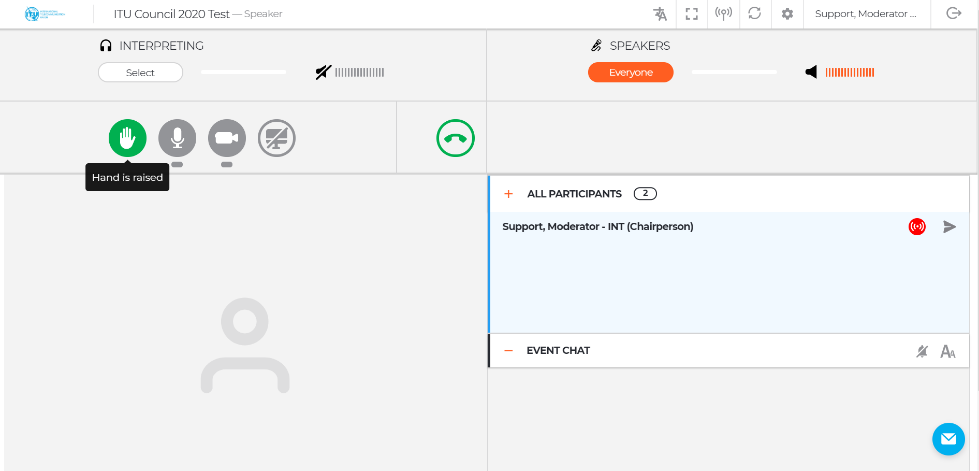Click the ITU Council 2020 Test title
This screenshot has width=979, height=471.
(x=172, y=14)
